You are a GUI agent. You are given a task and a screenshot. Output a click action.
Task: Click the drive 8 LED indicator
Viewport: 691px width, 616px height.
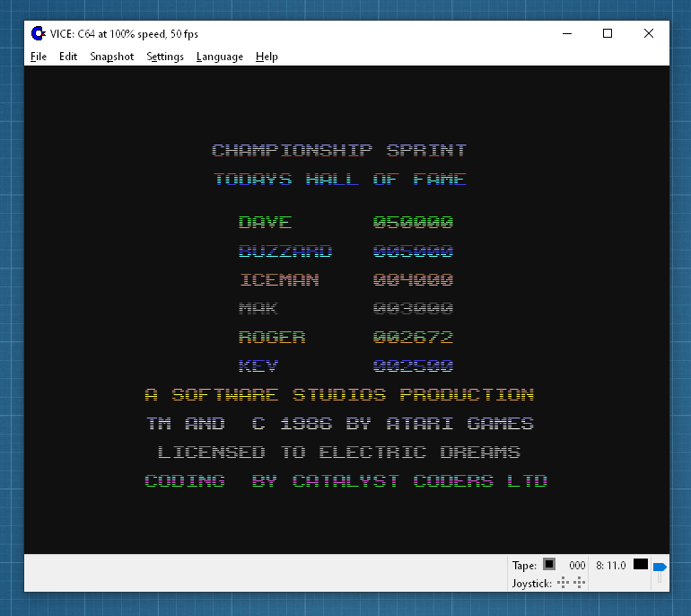641,564
